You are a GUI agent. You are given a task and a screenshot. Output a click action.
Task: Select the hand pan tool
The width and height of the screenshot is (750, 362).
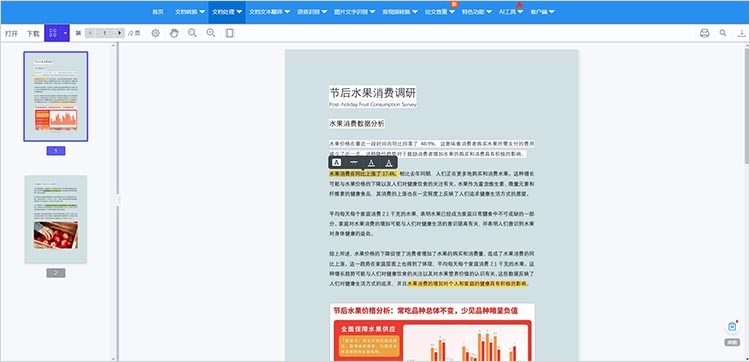click(x=175, y=33)
